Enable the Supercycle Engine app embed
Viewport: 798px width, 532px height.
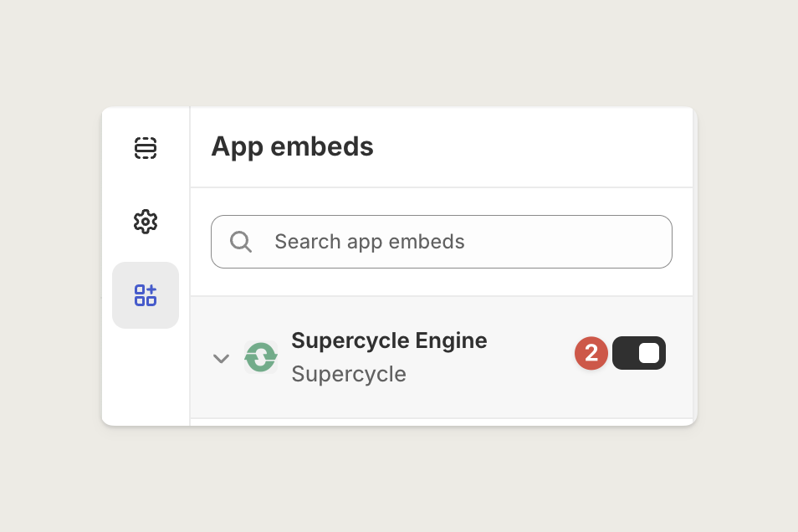pos(639,353)
